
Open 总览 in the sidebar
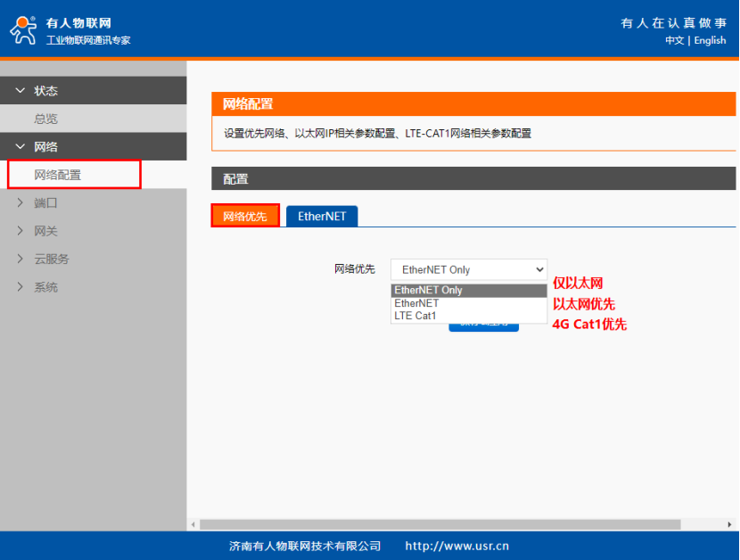pyautogui.click(x=46, y=119)
